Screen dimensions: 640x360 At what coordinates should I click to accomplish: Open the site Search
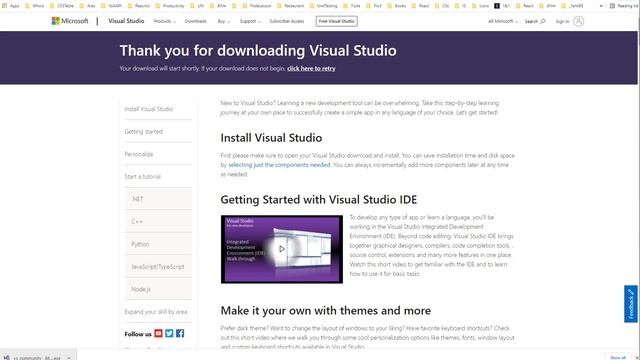pyautogui.click(x=535, y=21)
